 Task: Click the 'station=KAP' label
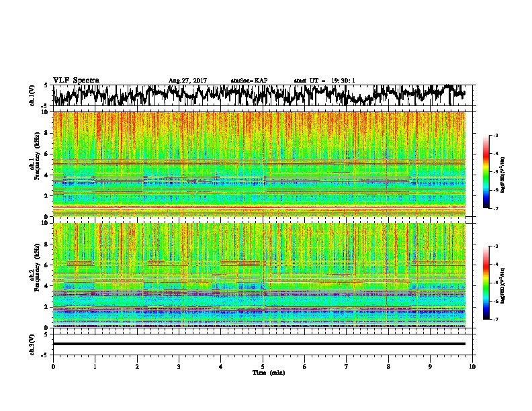tap(249, 81)
